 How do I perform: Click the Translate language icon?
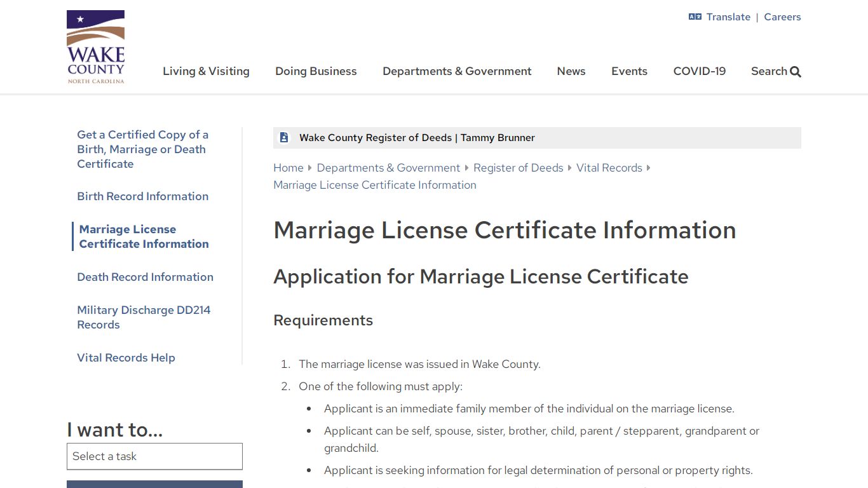[x=695, y=17]
